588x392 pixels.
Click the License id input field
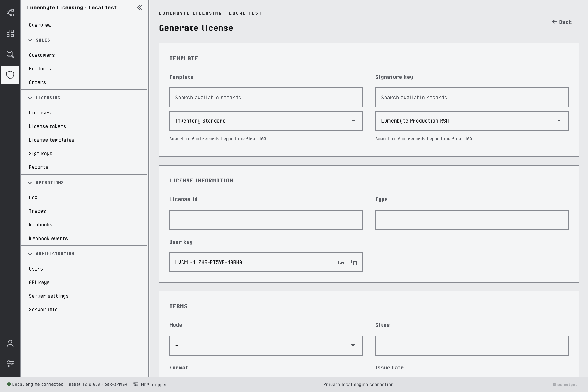[x=266, y=220]
